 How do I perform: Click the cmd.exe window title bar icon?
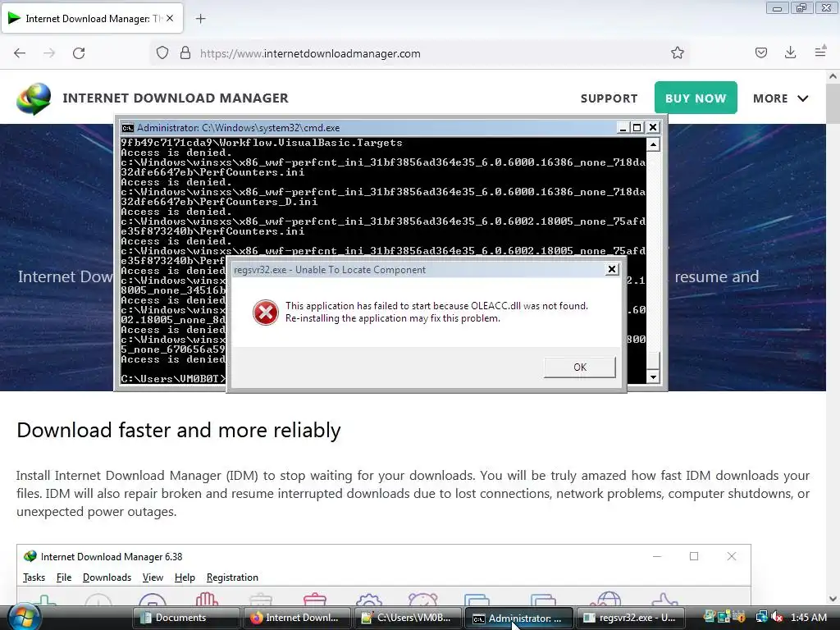point(127,127)
